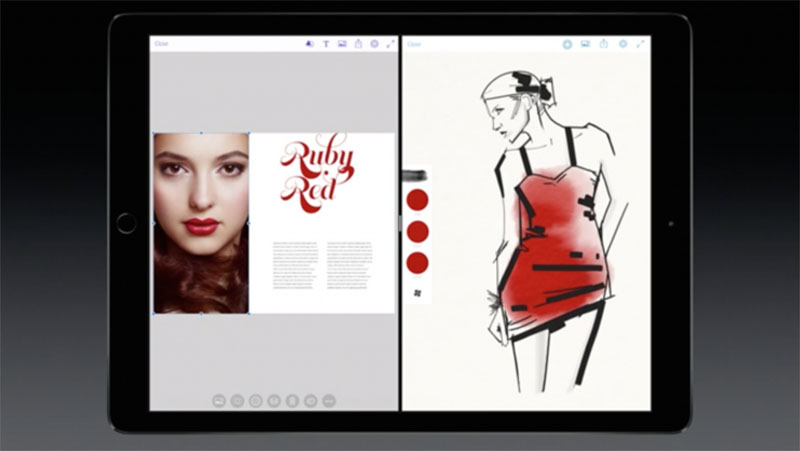
Task: Open settings gear in left app toolbar
Action: point(374,44)
